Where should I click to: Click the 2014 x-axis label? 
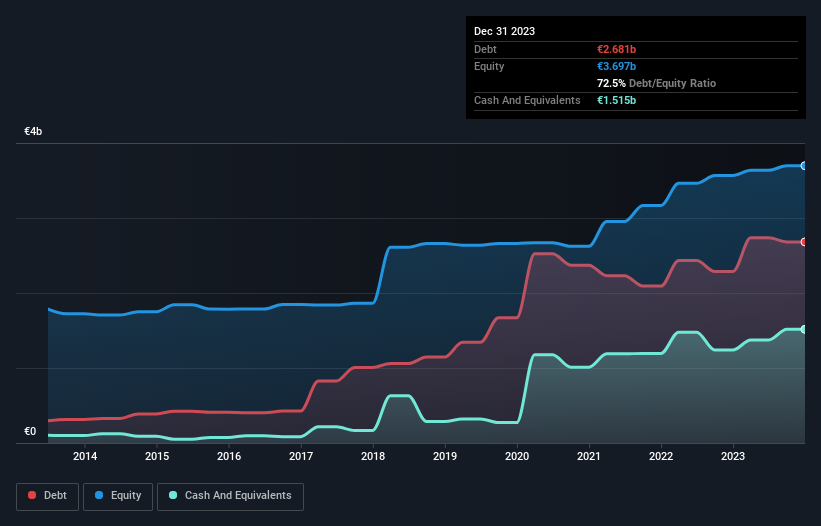click(x=85, y=456)
